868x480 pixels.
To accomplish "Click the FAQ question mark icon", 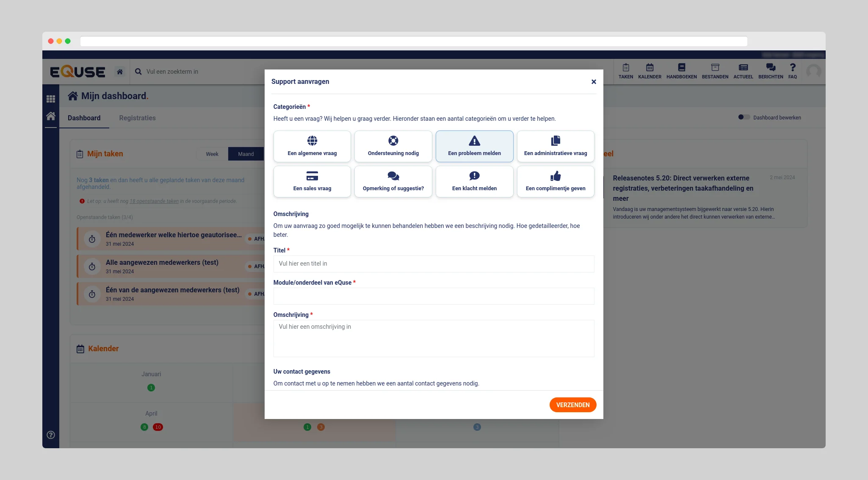I will (792, 71).
